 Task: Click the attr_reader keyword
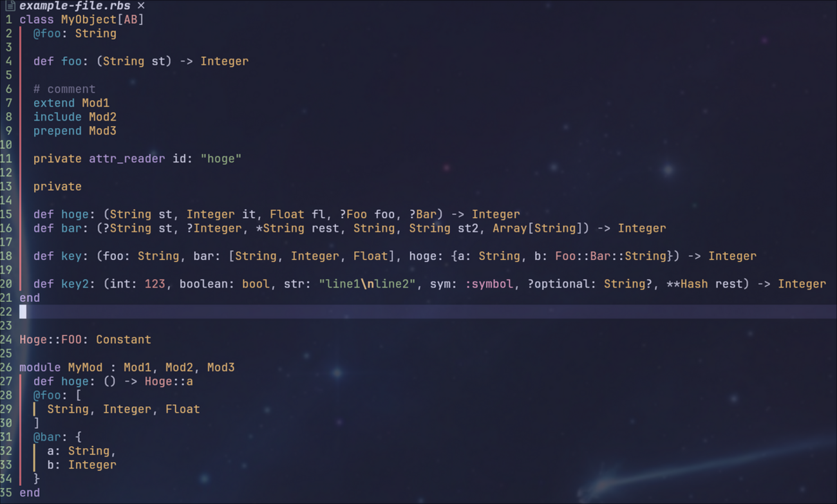click(x=127, y=158)
